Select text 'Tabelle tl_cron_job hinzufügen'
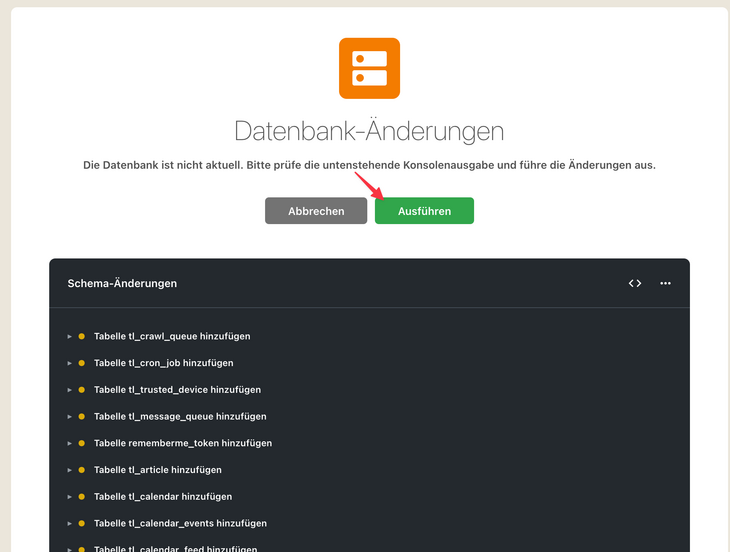The image size is (730, 552). 163,363
